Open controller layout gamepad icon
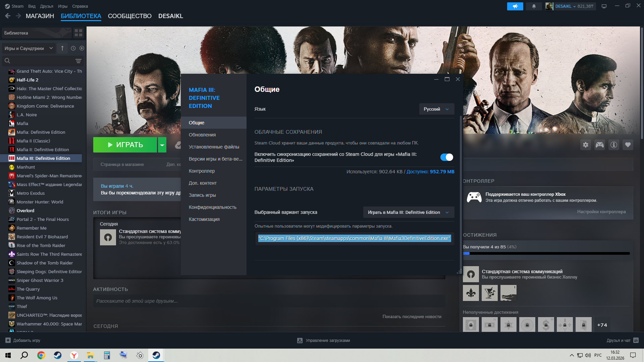Image resolution: width=644 pixels, height=362 pixels. click(x=600, y=145)
